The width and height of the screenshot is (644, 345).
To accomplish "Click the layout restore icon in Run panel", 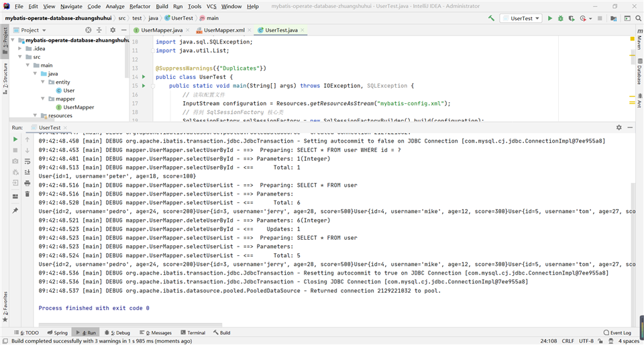I will (15, 196).
